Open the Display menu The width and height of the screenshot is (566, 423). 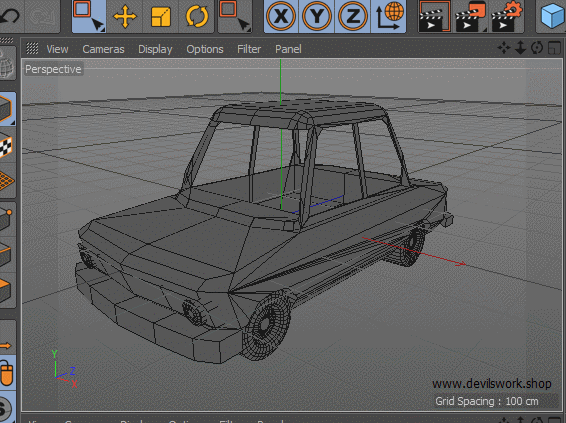pyautogui.click(x=155, y=49)
